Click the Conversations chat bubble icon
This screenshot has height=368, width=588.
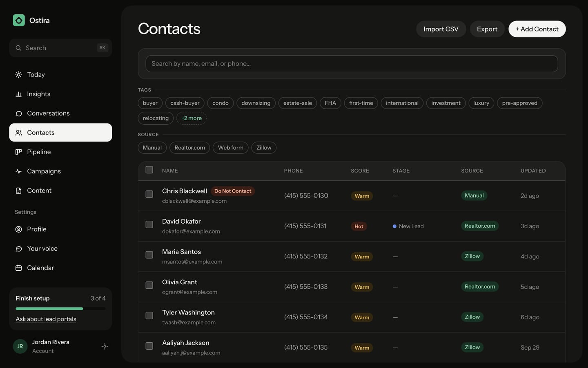click(18, 113)
